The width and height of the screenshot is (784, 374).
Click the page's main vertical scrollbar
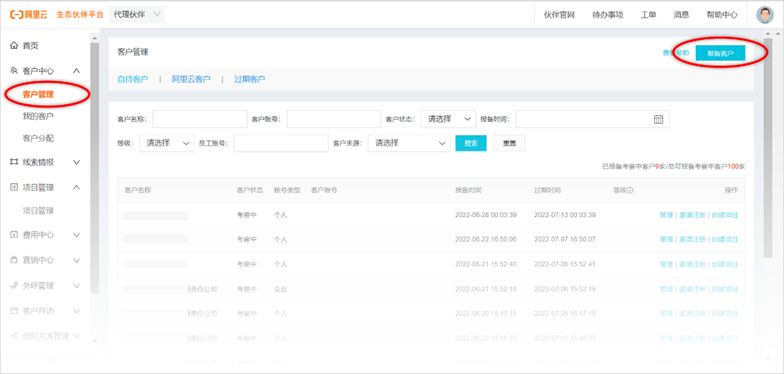pos(768,148)
